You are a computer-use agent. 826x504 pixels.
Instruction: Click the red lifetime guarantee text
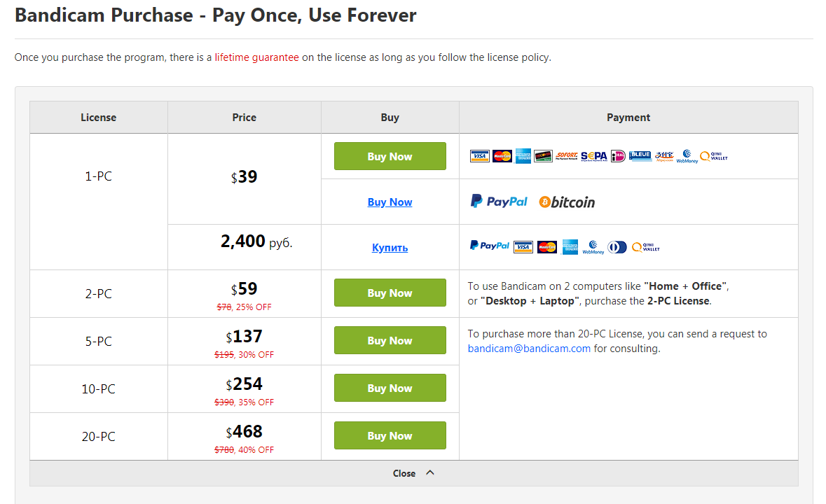pyautogui.click(x=256, y=57)
